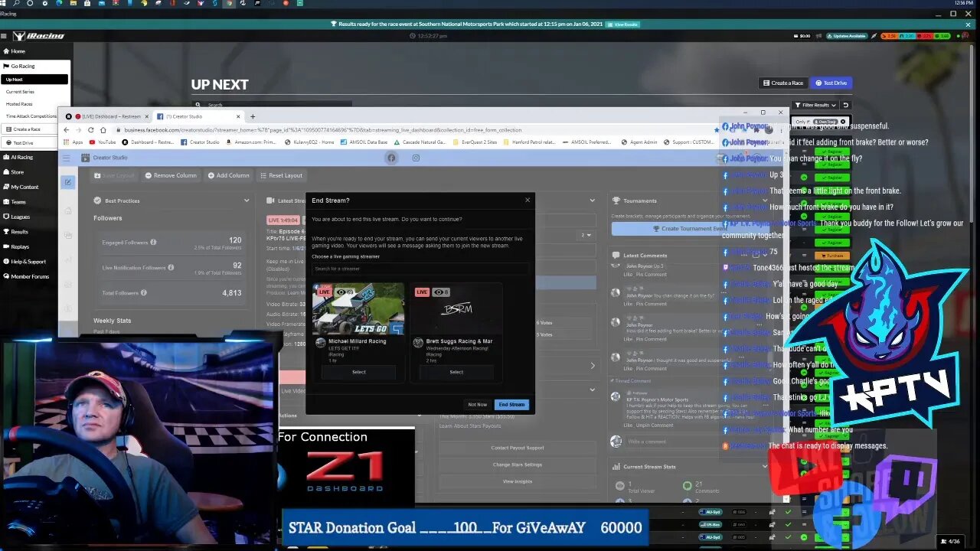Open AI Racing sidebar item

tap(18, 157)
